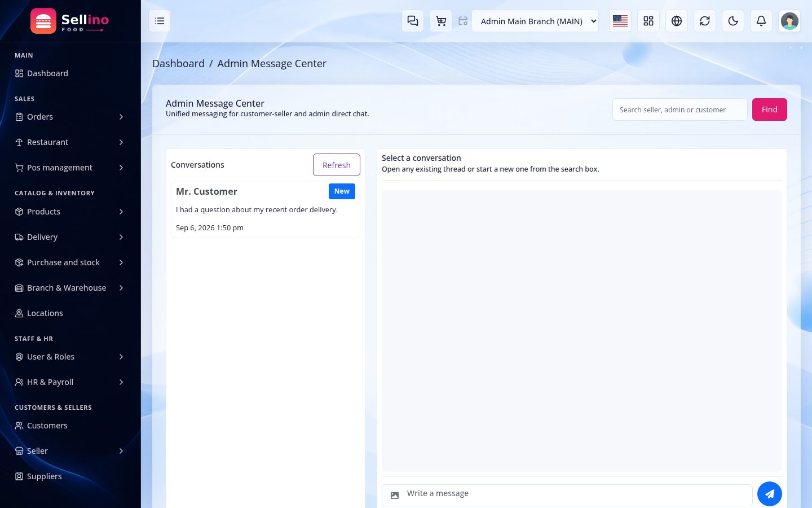The height and width of the screenshot is (508, 812).
Task: Open the user profile avatar
Action: tap(789, 21)
